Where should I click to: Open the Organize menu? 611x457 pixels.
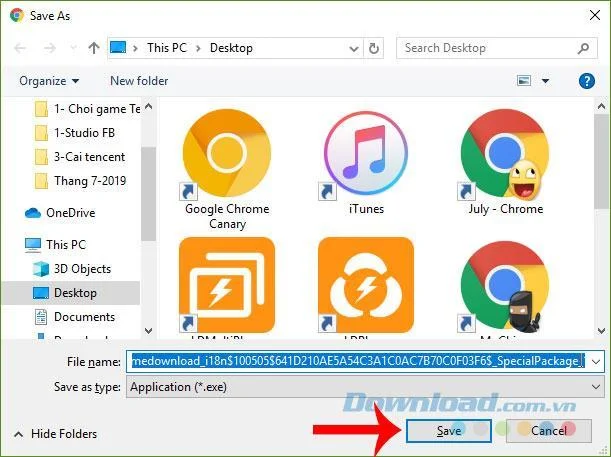(49, 81)
